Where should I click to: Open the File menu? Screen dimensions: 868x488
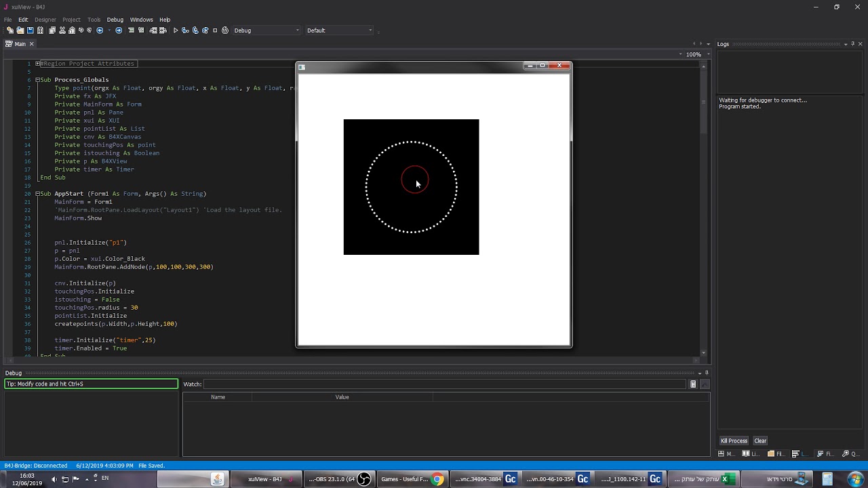coord(7,20)
